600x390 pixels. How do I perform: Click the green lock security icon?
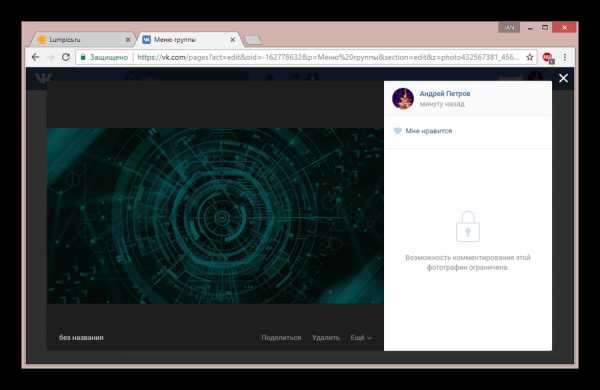(x=83, y=57)
